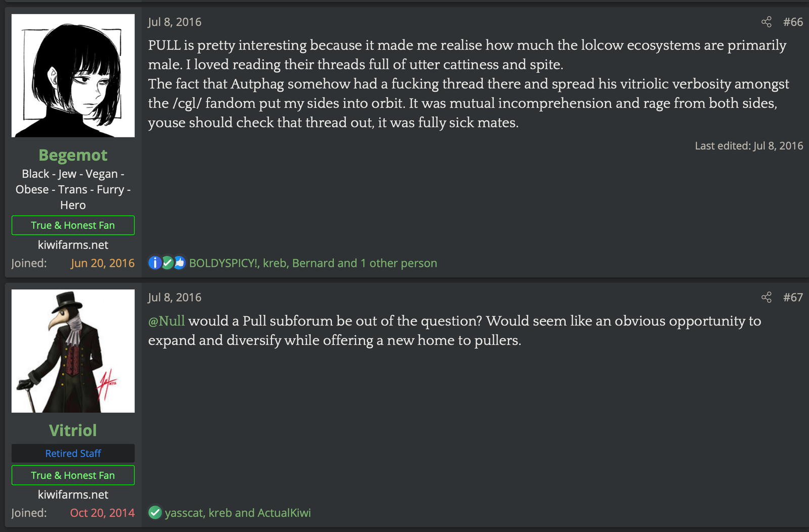809x532 pixels.
Task: Click the Jul 8, 2016 timestamp of post #67
Action: click(174, 297)
